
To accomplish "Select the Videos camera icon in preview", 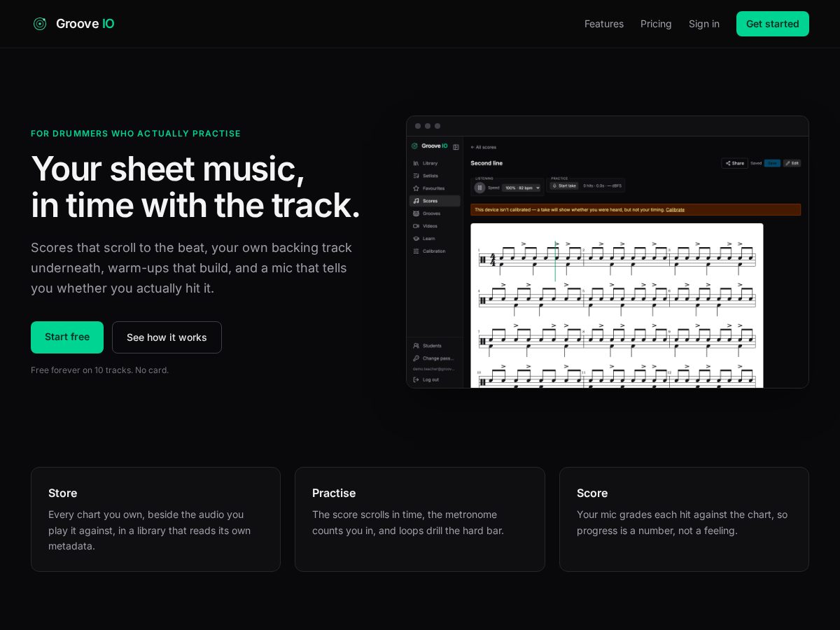I will (416, 226).
